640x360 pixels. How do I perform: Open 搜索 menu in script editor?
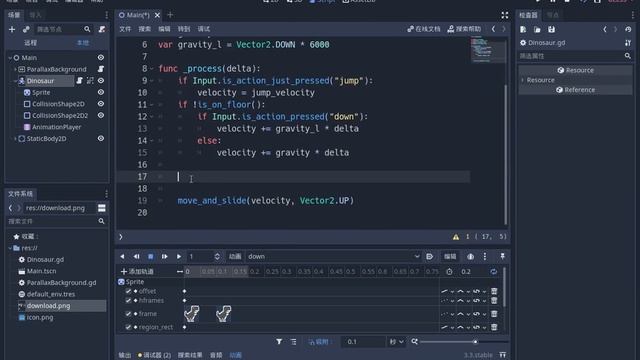[x=144, y=29]
